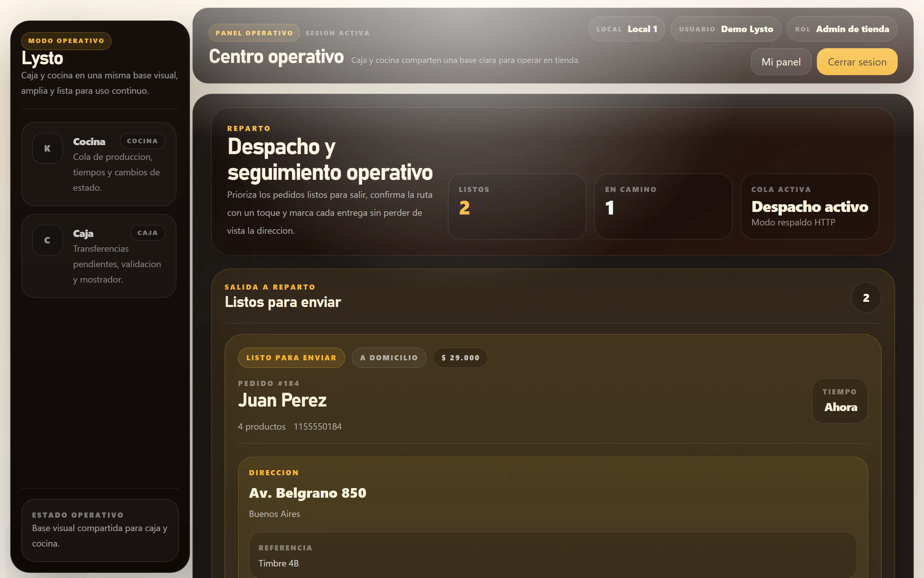Click the MODO OPERATIVO badge
Viewport: 924px width, 578px height.
click(x=66, y=41)
